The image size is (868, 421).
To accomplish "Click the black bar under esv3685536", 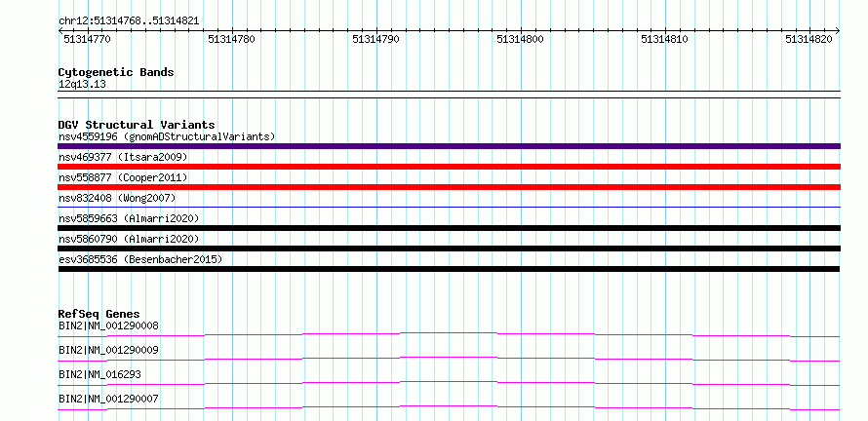I will [449, 269].
